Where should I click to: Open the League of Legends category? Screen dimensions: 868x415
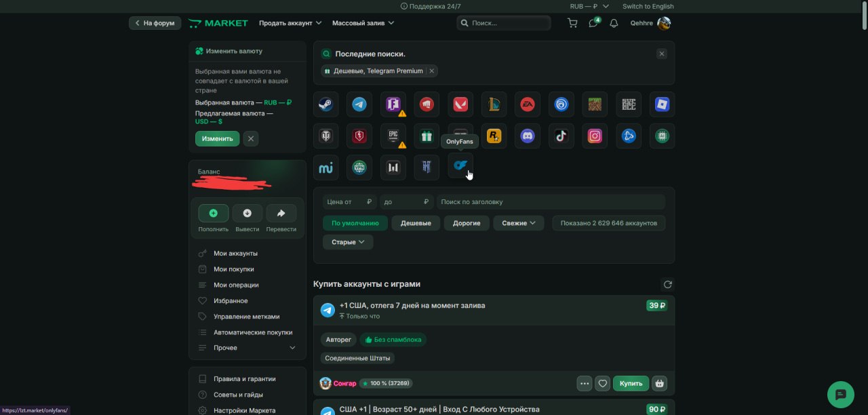point(494,104)
